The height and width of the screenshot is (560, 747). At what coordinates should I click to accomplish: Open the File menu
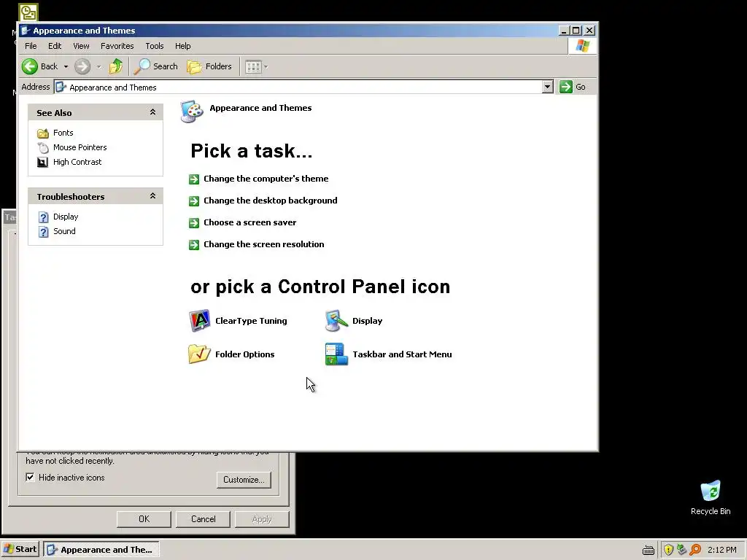tap(31, 46)
